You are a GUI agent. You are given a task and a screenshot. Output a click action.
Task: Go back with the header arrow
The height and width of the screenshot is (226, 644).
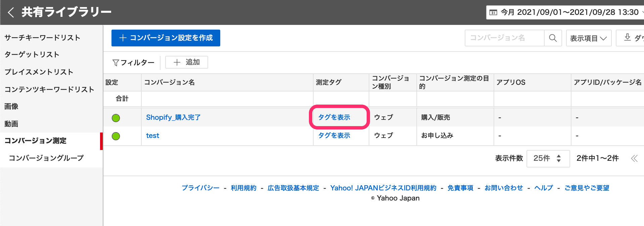coord(11,12)
